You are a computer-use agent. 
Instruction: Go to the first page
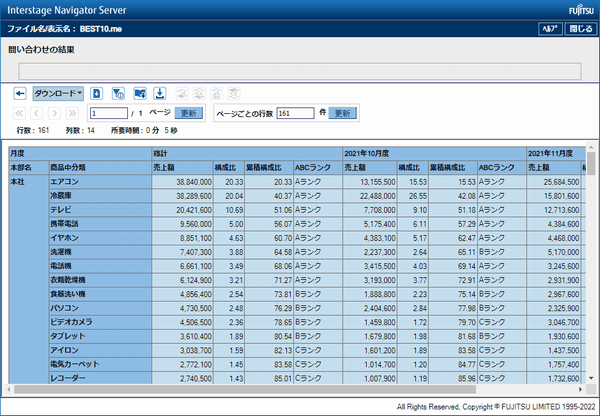pyautogui.click(x=19, y=113)
